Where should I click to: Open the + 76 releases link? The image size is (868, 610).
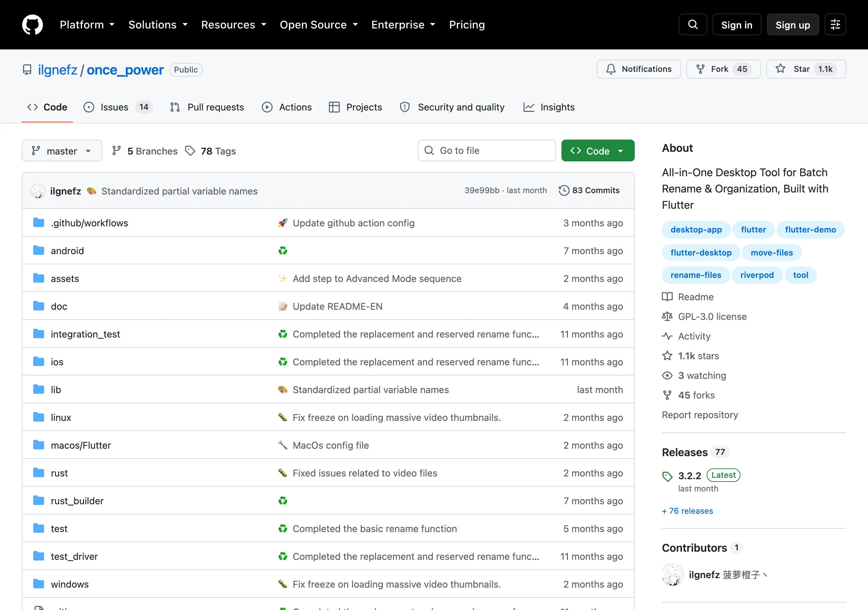(x=687, y=511)
